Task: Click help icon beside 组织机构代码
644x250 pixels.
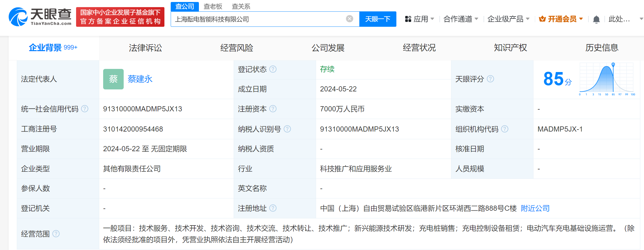Action: [504, 129]
